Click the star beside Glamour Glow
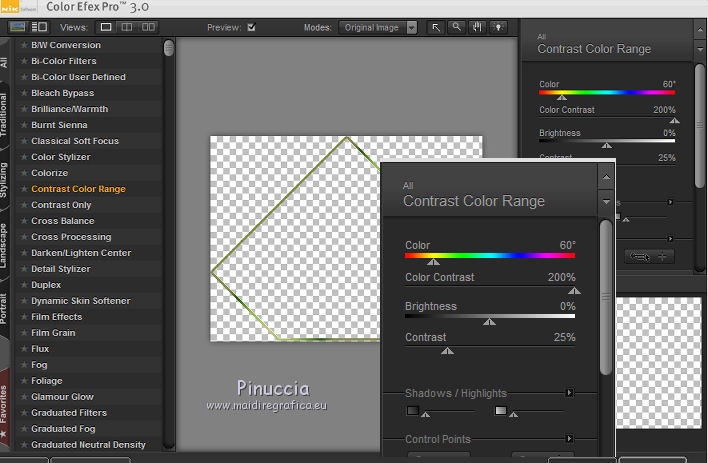The image size is (708, 463). point(24,397)
